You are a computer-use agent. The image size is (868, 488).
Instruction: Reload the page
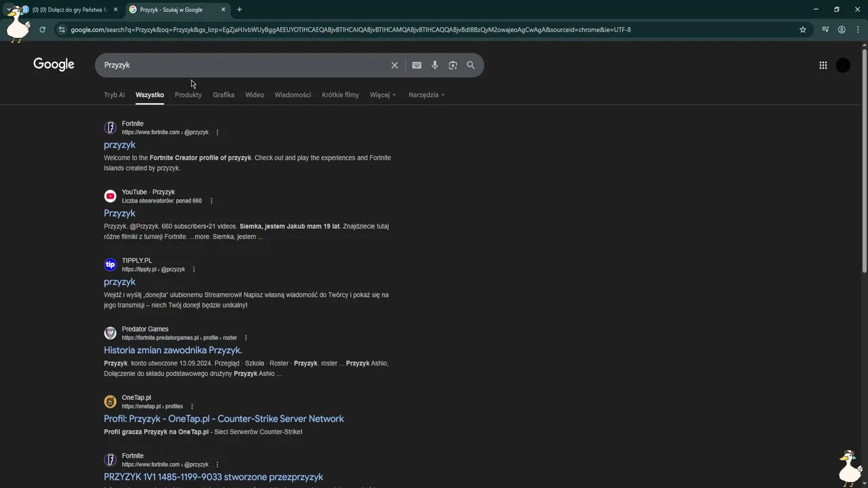pyautogui.click(x=42, y=30)
